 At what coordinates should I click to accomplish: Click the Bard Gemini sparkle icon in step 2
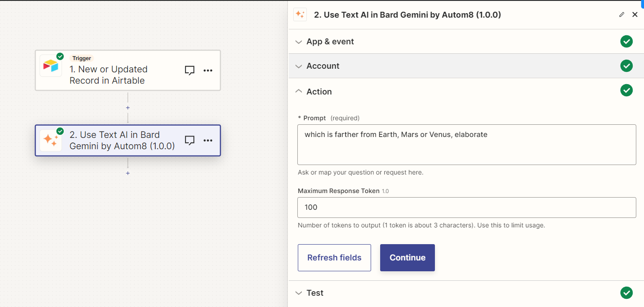(x=51, y=141)
